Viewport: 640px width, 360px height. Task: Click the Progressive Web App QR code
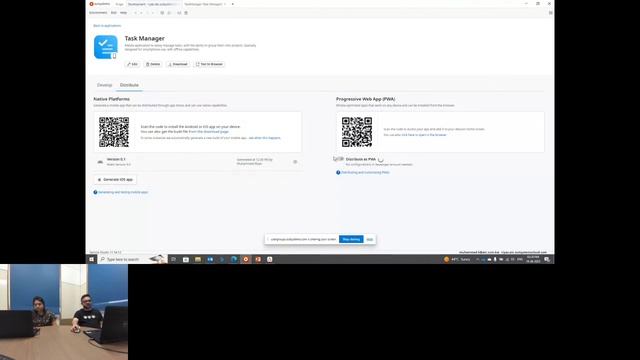(357, 132)
